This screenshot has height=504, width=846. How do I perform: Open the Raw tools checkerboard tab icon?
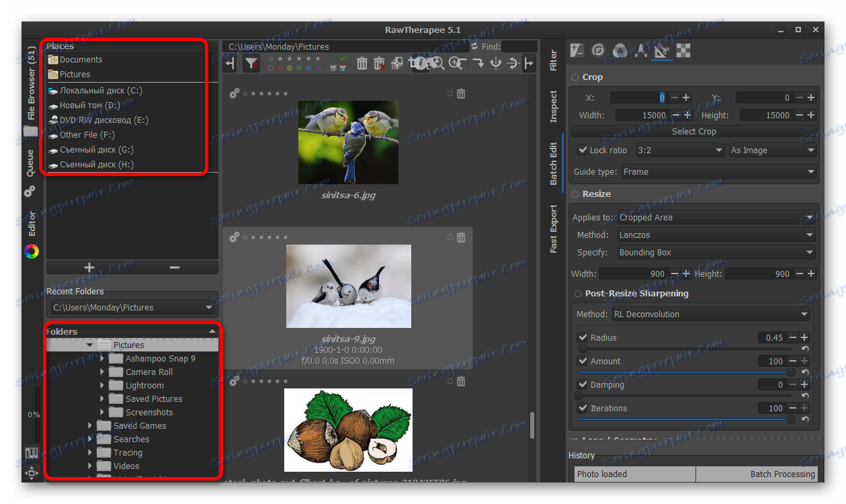(683, 50)
